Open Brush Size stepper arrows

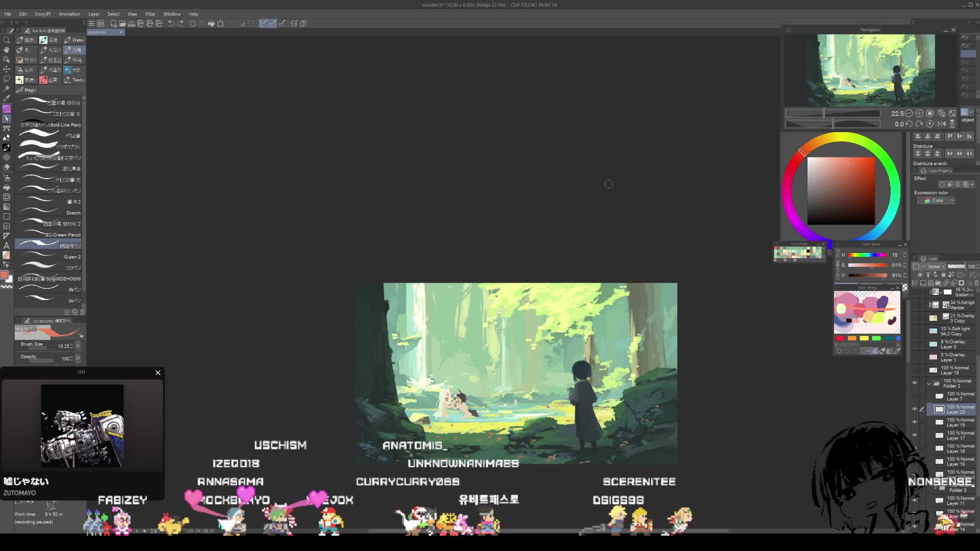tap(72, 346)
